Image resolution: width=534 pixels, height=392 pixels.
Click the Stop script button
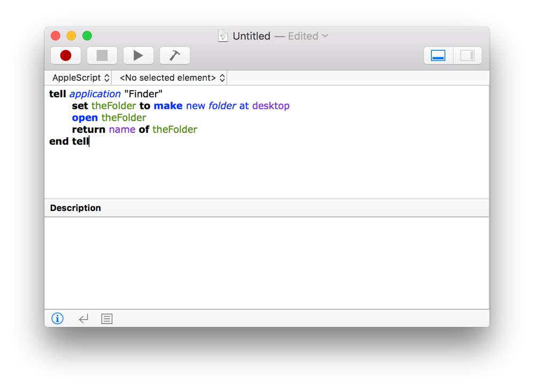click(x=102, y=56)
